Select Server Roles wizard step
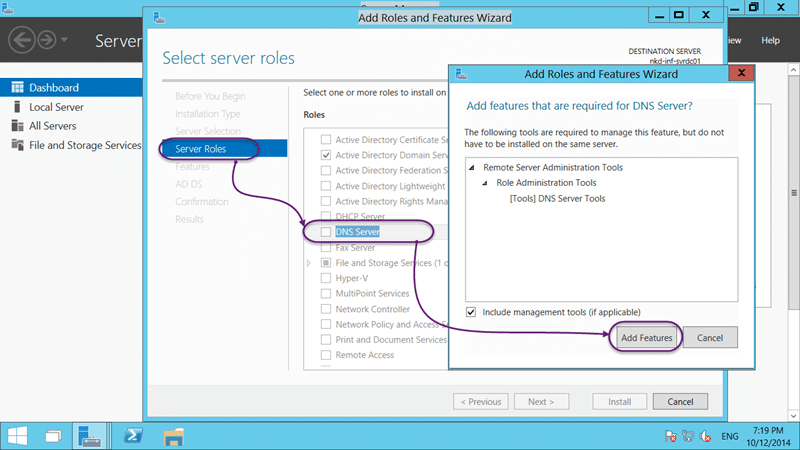Viewport: 800px width, 450px height. [224, 148]
